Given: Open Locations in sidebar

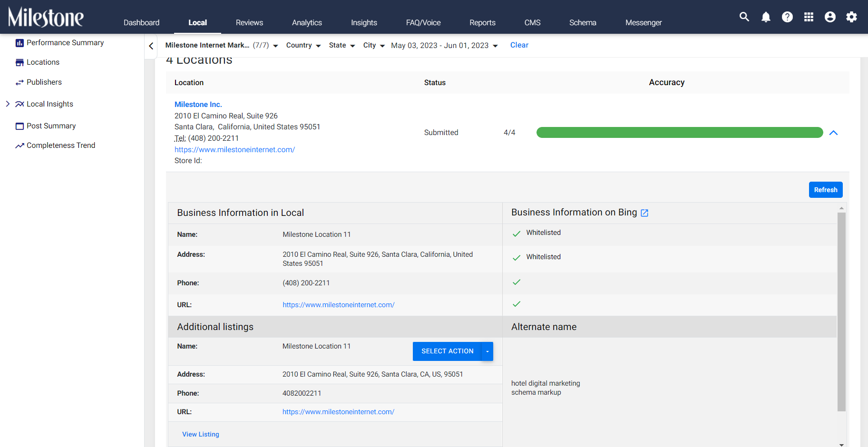Looking at the screenshot, I should (x=43, y=62).
